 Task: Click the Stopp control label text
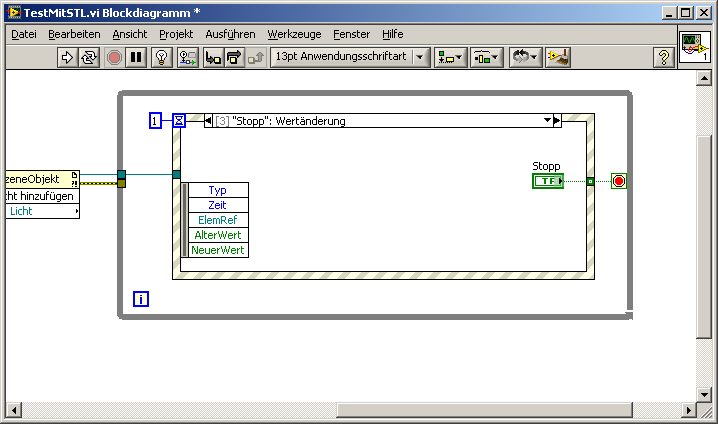(x=546, y=166)
